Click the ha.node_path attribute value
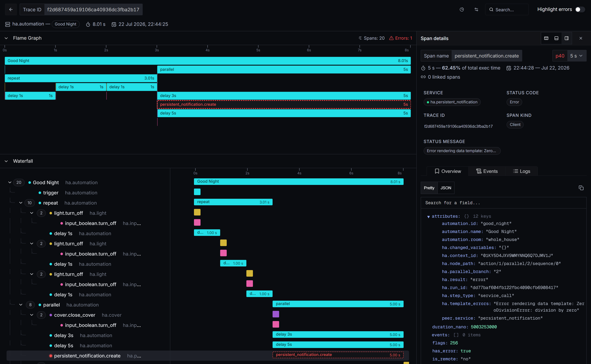 pos(519,263)
